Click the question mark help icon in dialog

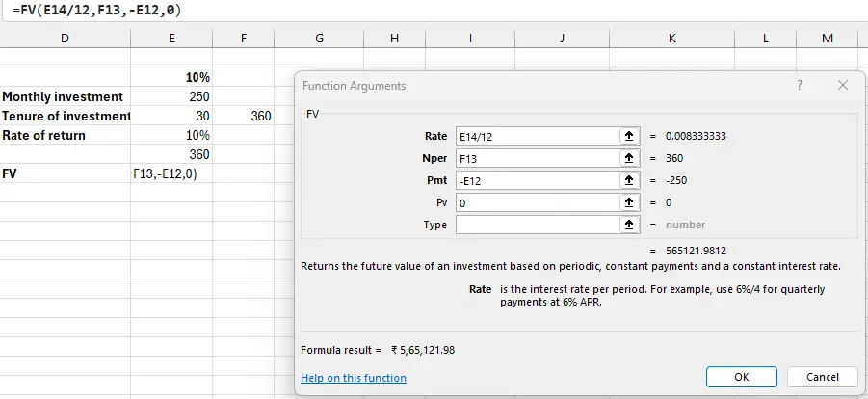(x=800, y=86)
